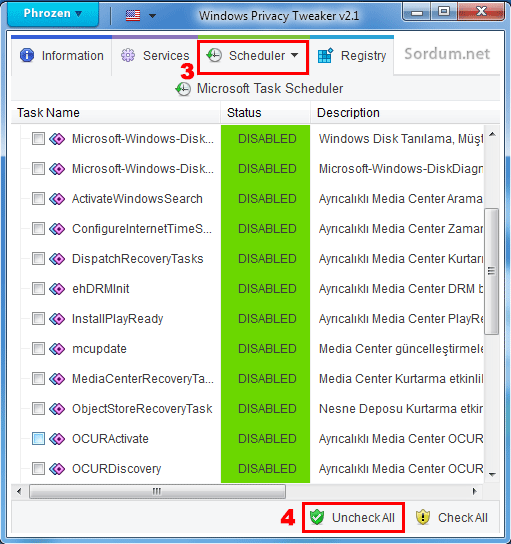Click the description starting 'Nesne Deposu Kurtarma'
The width and height of the screenshot is (511, 544).
401,409
